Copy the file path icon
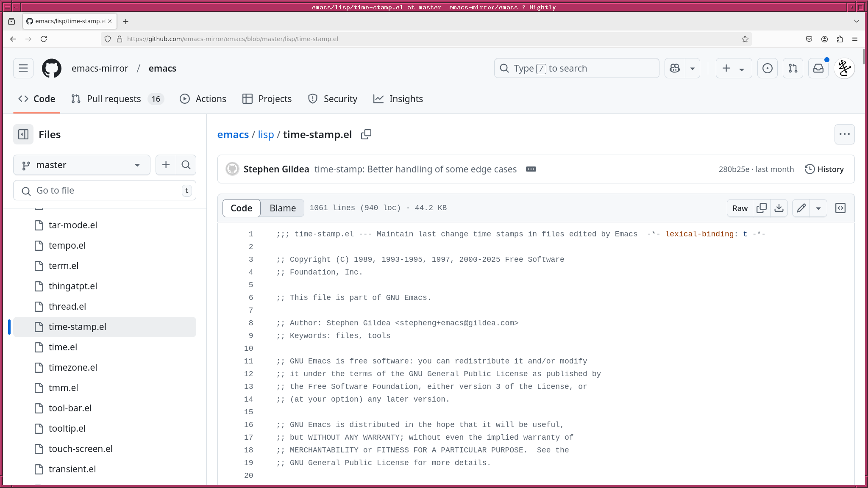 pyautogui.click(x=366, y=134)
